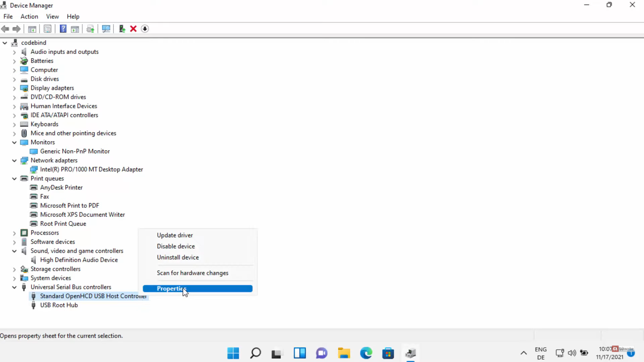Select the Computer category
The width and height of the screenshot is (644, 362).
coord(44,70)
